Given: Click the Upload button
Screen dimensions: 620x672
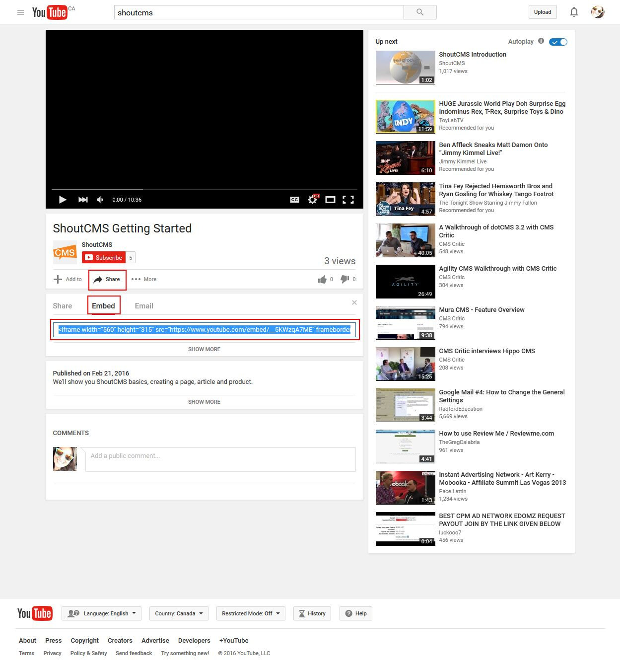Looking at the screenshot, I should [x=543, y=12].
